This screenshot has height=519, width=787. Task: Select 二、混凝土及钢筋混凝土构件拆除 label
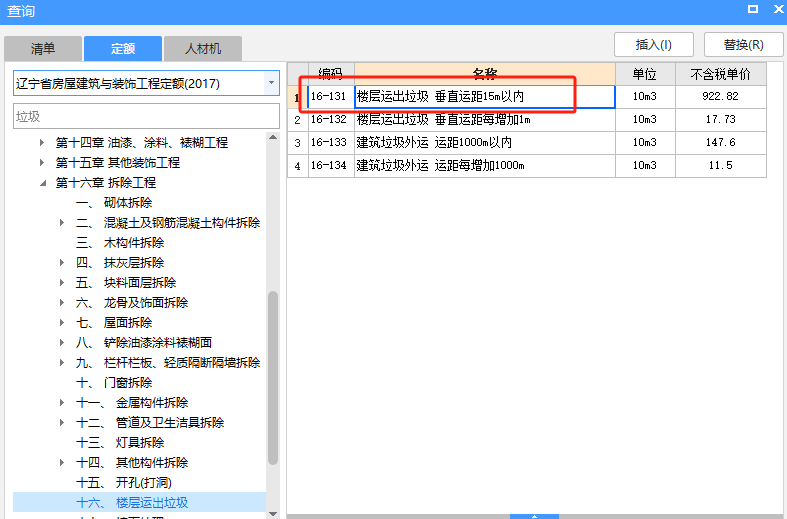(x=168, y=222)
